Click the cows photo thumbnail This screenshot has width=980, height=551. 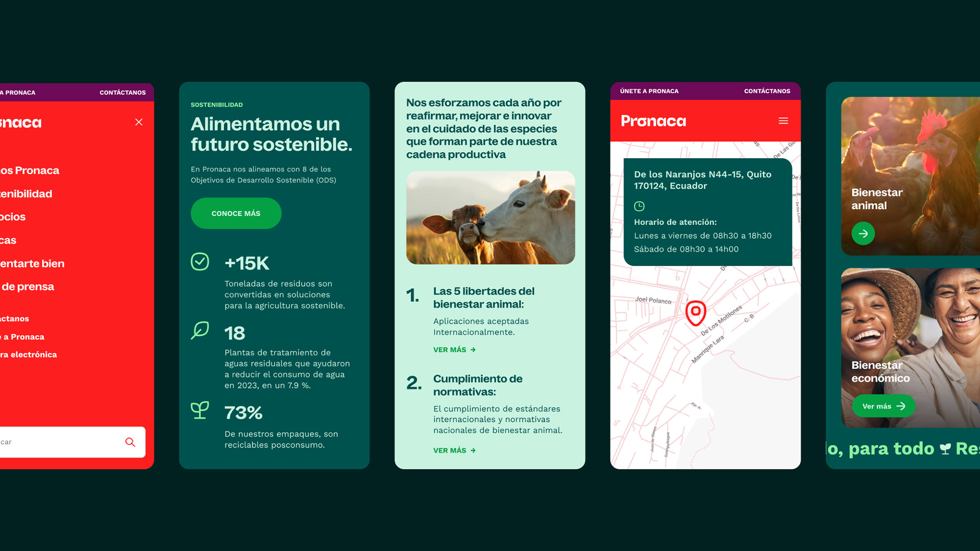click(491, 218)
